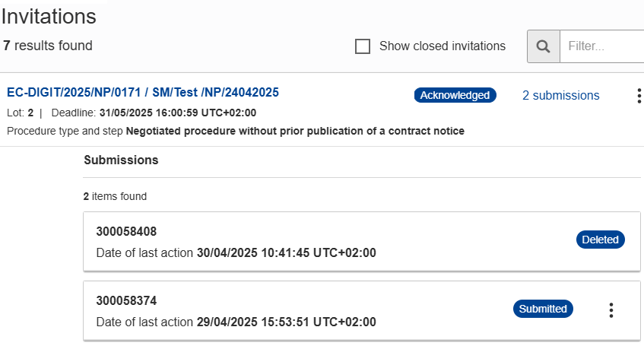Select submission number 300058374
This screenshot has width=644, height=346.
[x=126, y=300]
